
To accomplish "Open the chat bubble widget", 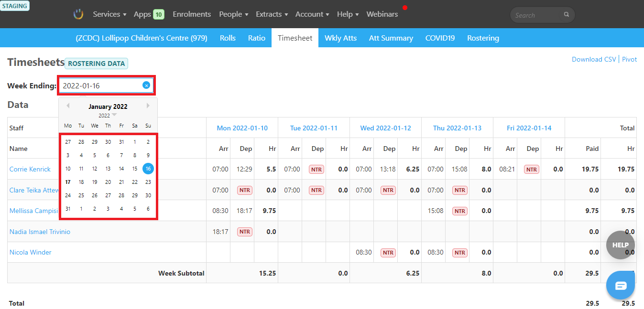I will click(x=621, y=286).
